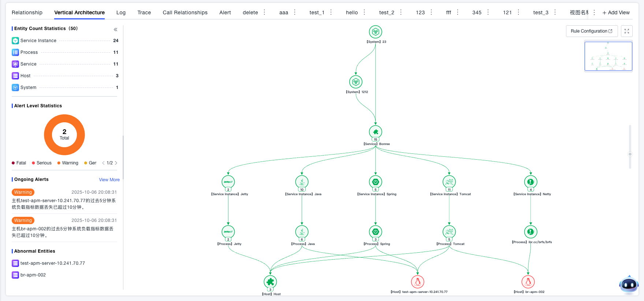
Task: Toggle the Fatal legend item
Action: (19, 163)
